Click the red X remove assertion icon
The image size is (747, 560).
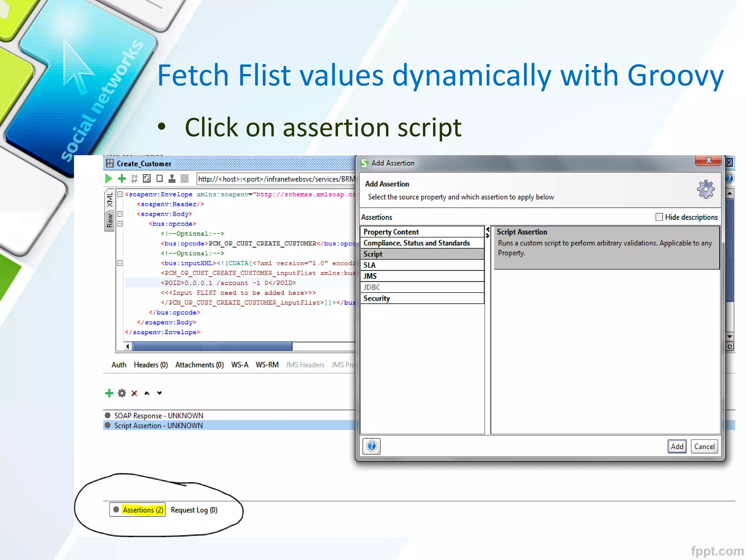coord(134,393)
